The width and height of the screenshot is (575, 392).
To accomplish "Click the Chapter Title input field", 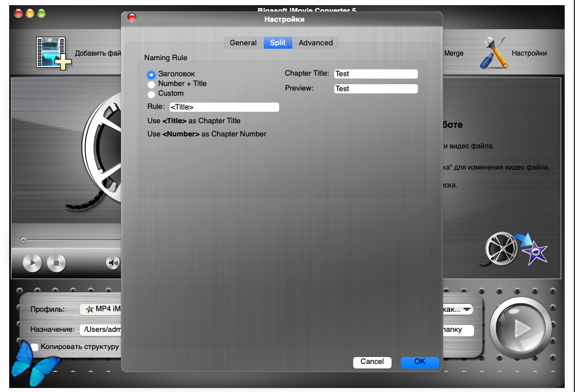I will point(375,74).
